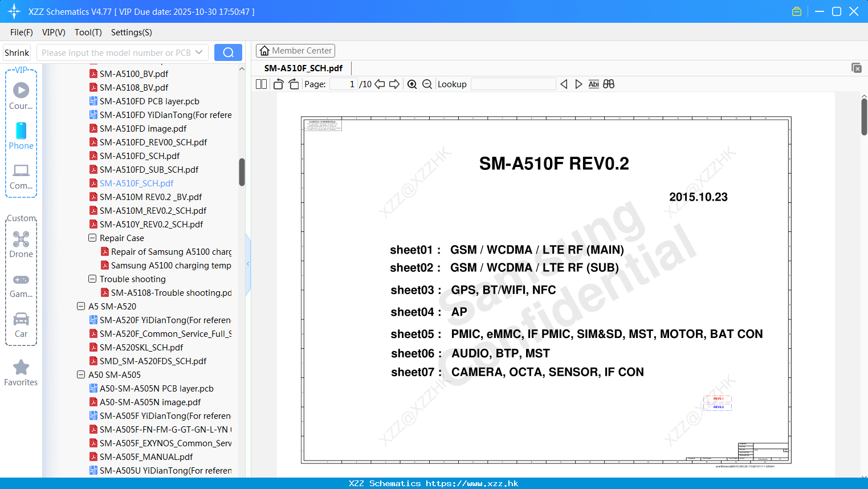Click the Shrink button
Screen dimensions: 868x489
[17, 52]
